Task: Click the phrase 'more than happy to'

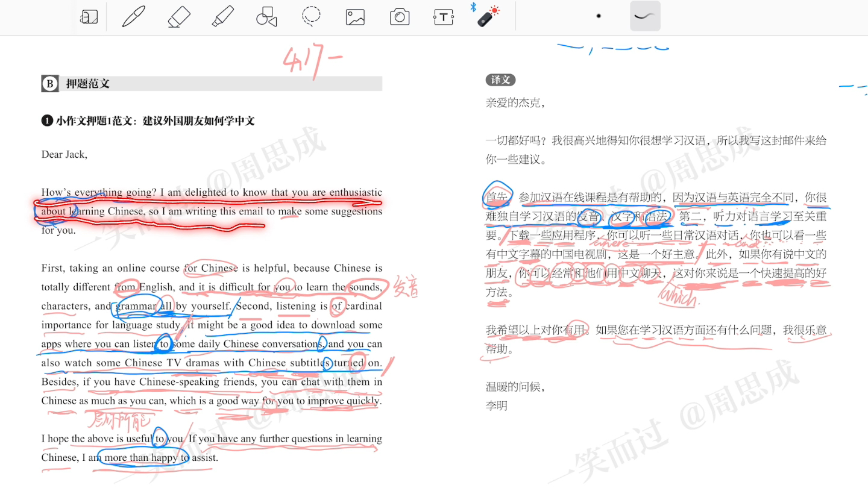Action: click(146, 457)
